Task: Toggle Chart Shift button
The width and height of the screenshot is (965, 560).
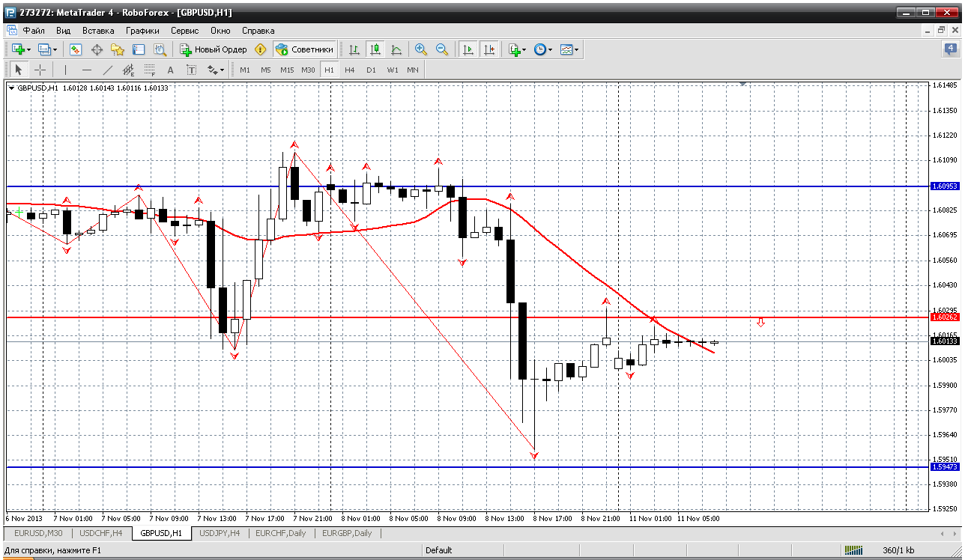Action: point(489,49)
